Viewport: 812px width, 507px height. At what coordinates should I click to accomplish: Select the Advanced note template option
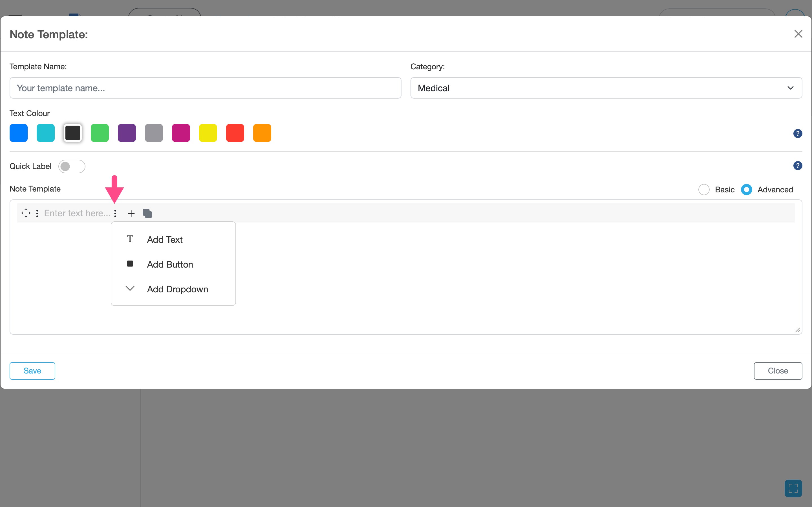746,190
